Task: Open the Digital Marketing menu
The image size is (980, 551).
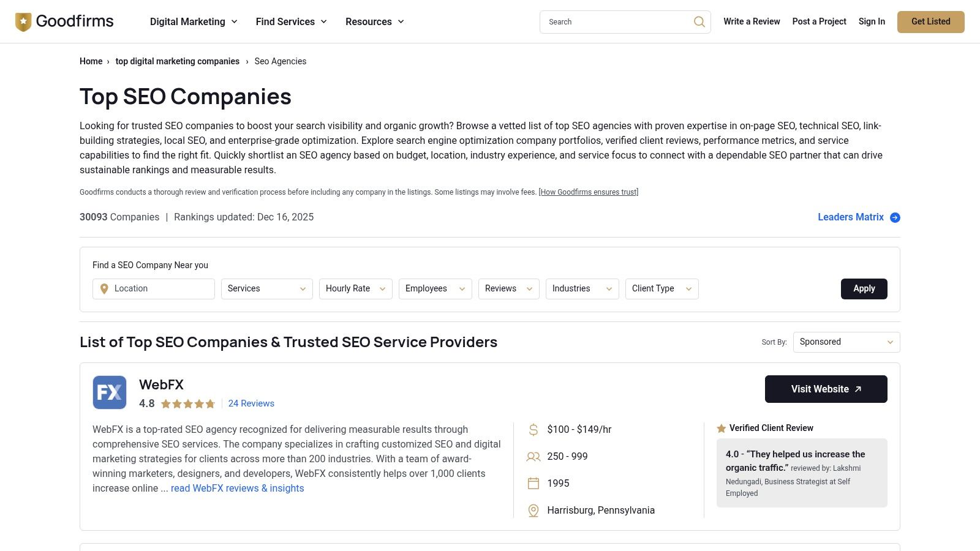Action: point(194,22)
